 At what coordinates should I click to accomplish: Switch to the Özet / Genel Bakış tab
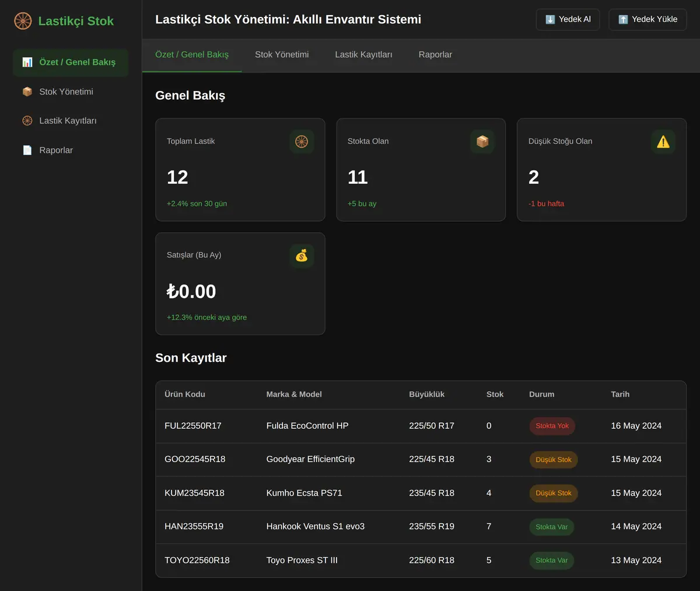(x=192, y=55)
